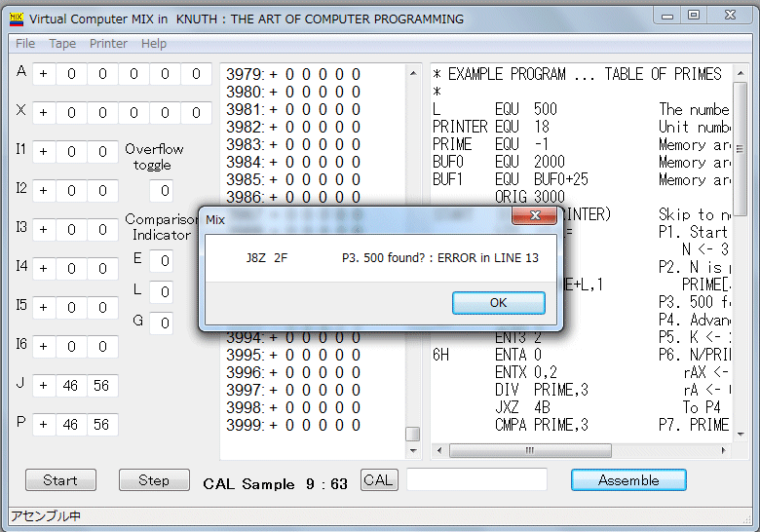760x532 pixels.
Task: Click the first byte field of register A
Action: pos(71,74)
